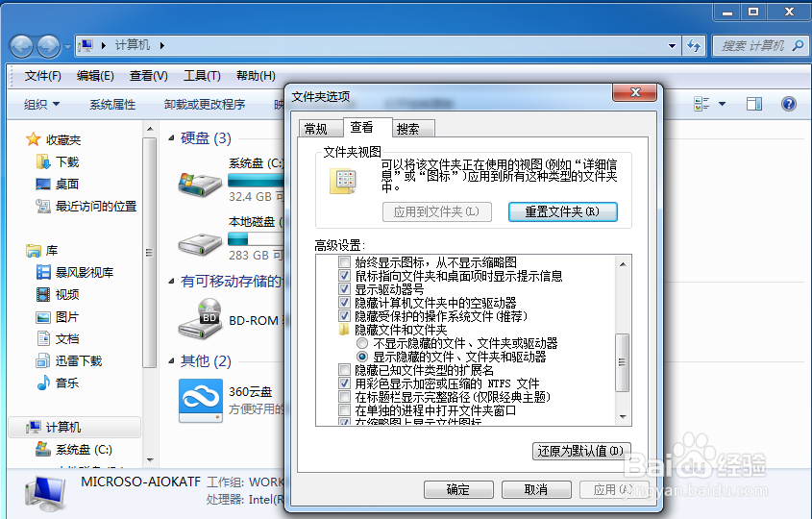Toggle 显示驱动器号 checkbox

[344, 288]
